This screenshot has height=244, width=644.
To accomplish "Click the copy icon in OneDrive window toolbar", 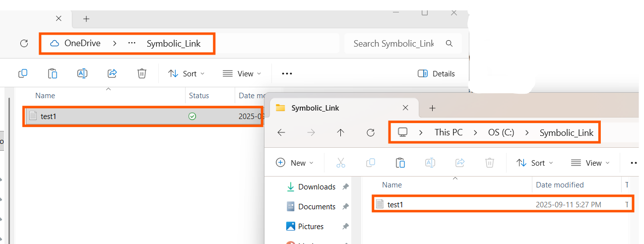I will point(23,73).
